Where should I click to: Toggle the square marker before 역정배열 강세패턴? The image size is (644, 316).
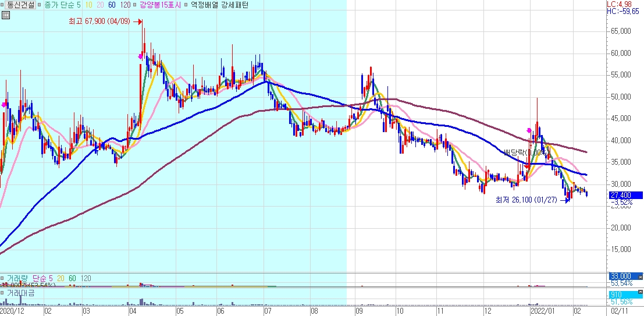pyautogui.click(x=187, y=5)
